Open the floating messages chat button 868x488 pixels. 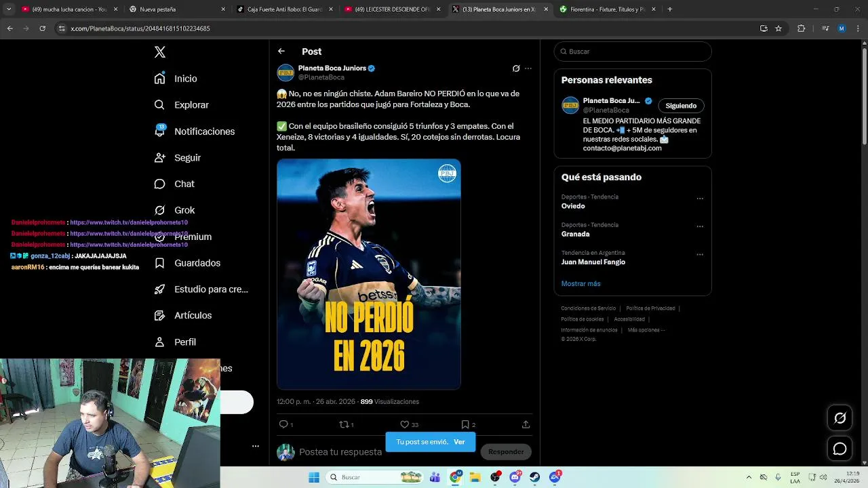840,449
